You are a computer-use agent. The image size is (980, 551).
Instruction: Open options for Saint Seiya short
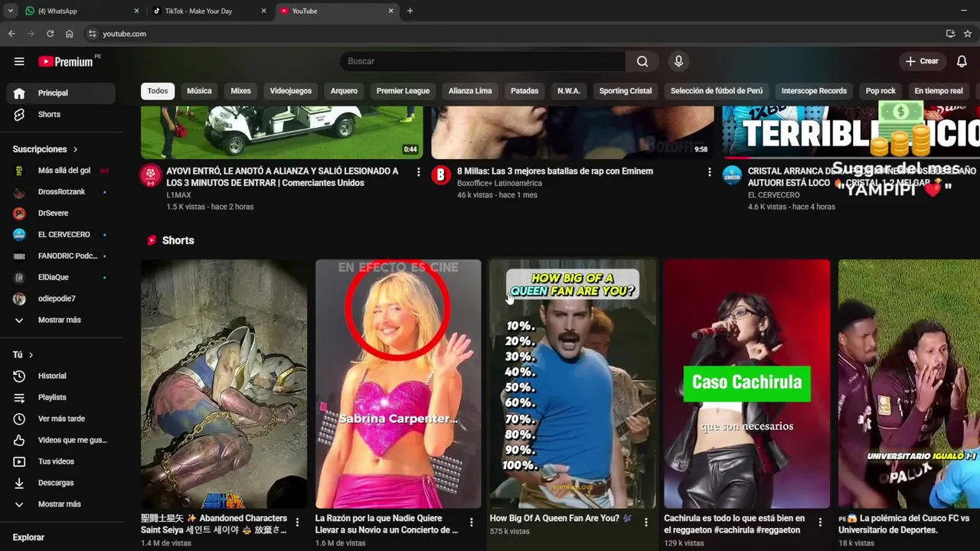pyautogui.click(x=297, y=523)
